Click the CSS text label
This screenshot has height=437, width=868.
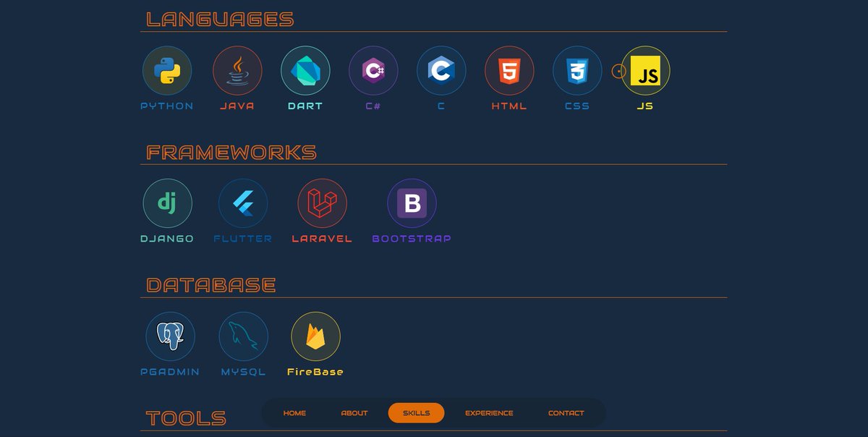(x=577, y=106)
